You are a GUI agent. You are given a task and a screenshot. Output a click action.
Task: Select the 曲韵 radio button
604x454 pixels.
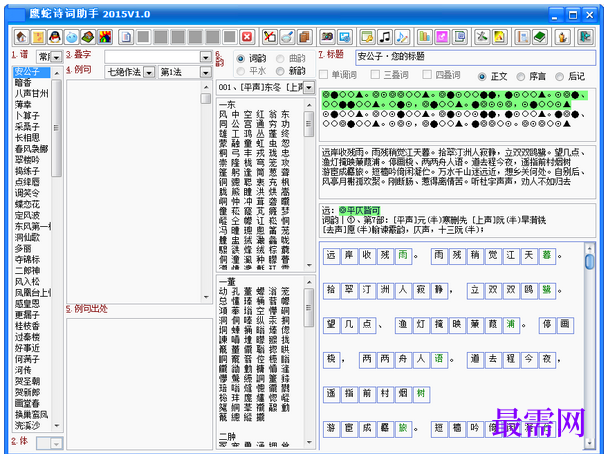280,59
